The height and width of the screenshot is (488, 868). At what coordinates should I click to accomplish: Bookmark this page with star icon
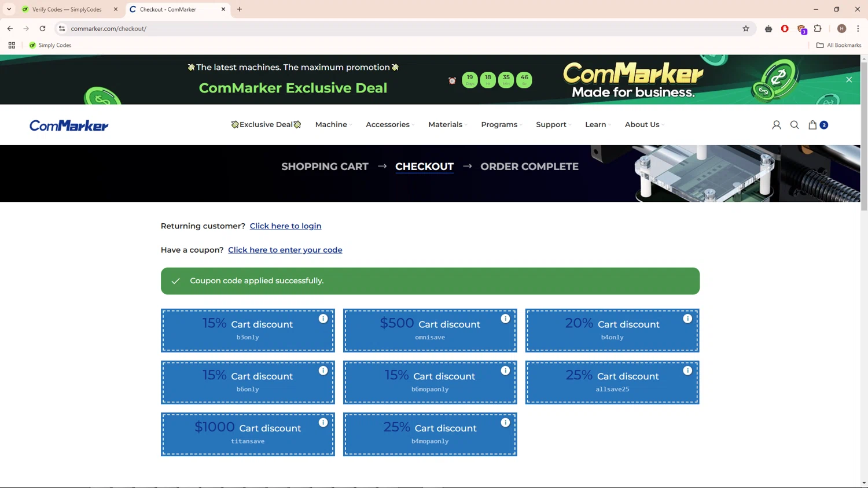pos(746,28)
